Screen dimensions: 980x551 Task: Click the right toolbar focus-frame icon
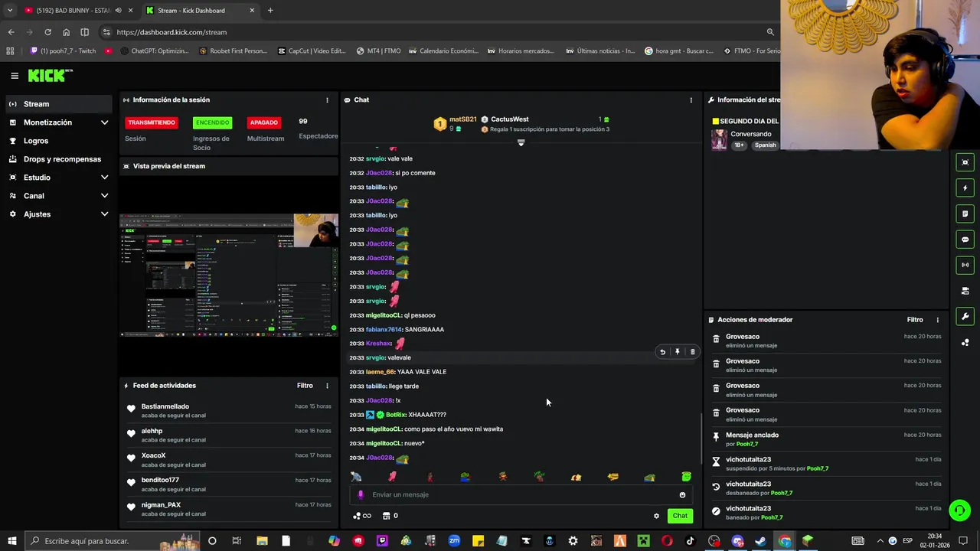tap(965, 162)
